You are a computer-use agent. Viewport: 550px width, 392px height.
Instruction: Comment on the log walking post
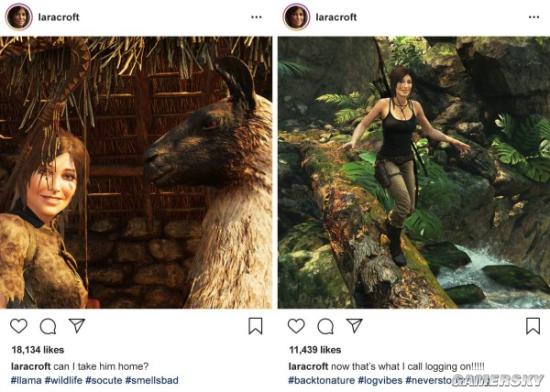(x=326, y=326)
